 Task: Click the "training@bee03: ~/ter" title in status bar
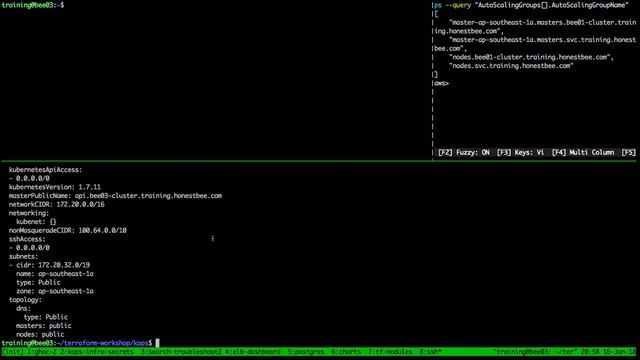click(534, 352)
